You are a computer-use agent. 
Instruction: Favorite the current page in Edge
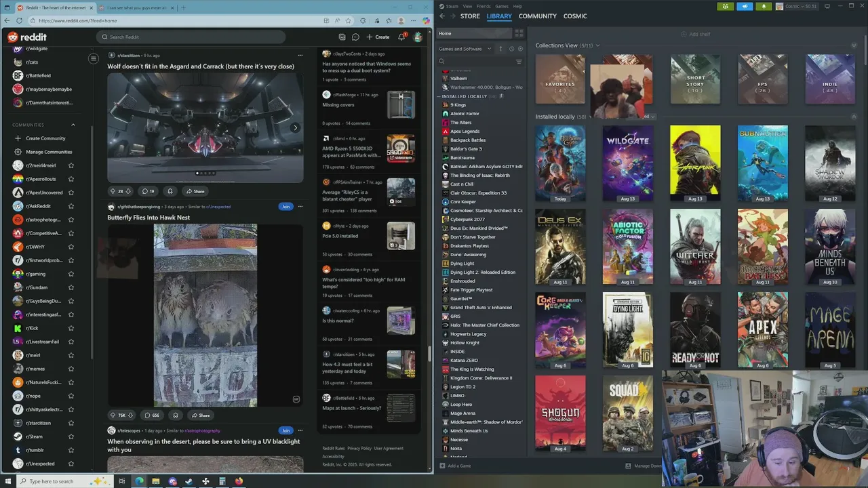pyautogui.click(x=348, y=21)
